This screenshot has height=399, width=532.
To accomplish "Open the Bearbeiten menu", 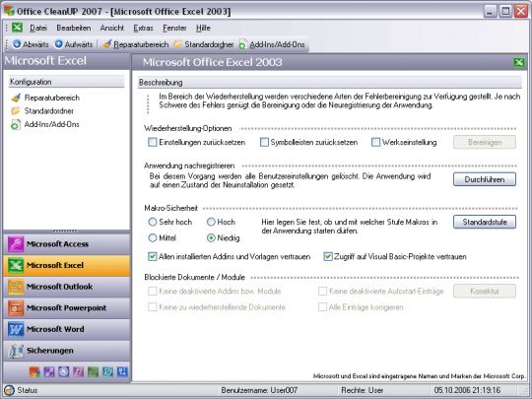I will pos(74,28).
